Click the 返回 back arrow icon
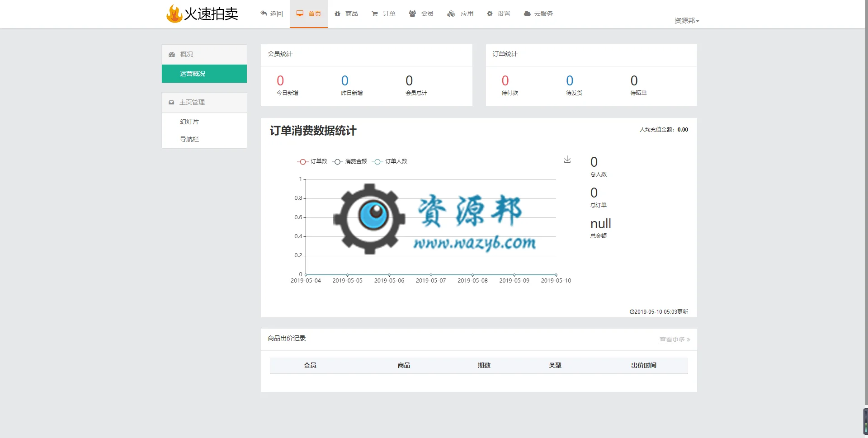 coord(264,14)
